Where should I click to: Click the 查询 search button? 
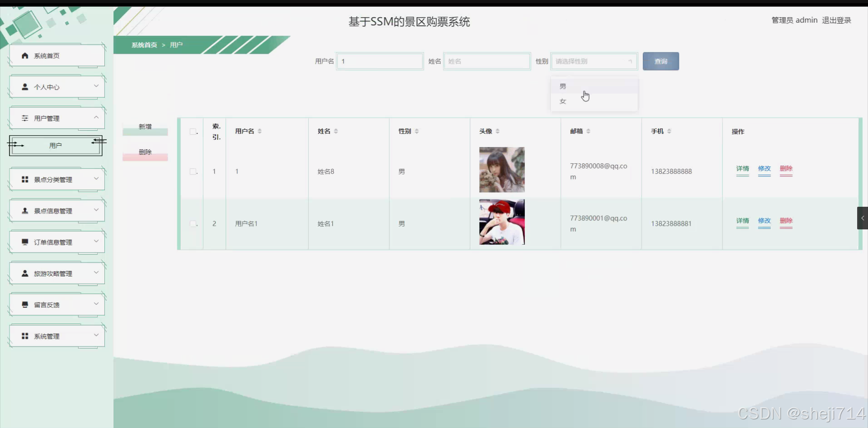tap(660, 61)
